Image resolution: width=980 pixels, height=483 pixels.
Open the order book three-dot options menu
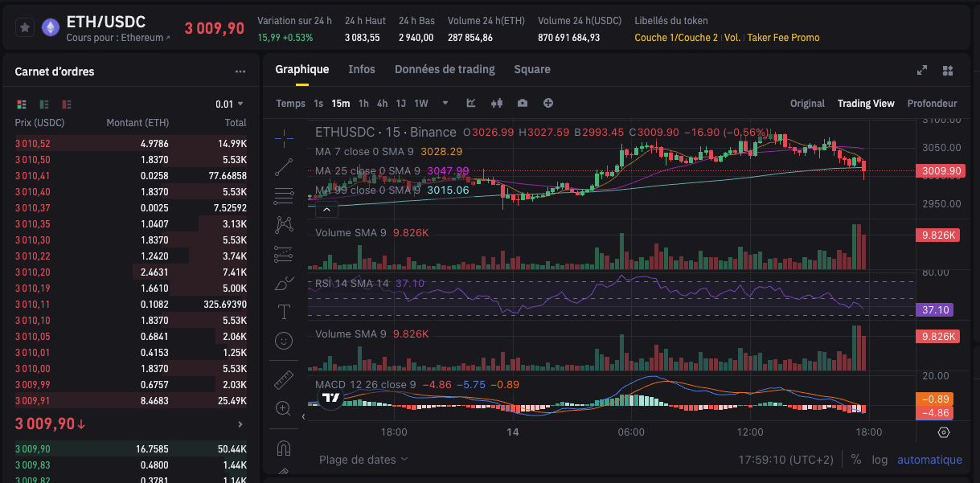click(240, 72)
